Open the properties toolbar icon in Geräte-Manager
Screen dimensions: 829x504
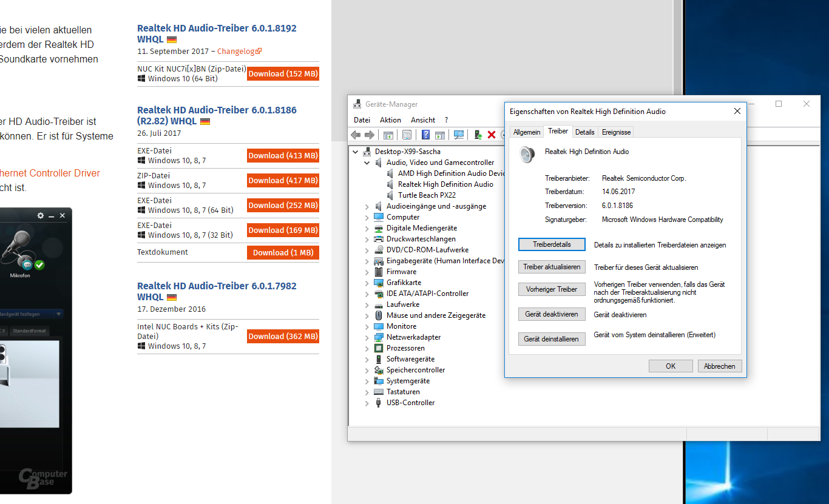[407, 135]
